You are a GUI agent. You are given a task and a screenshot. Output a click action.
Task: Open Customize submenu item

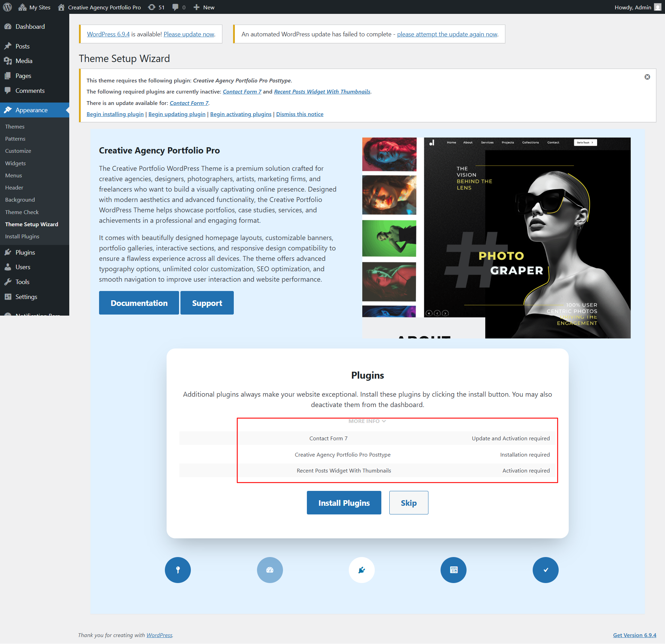(18, 151)
